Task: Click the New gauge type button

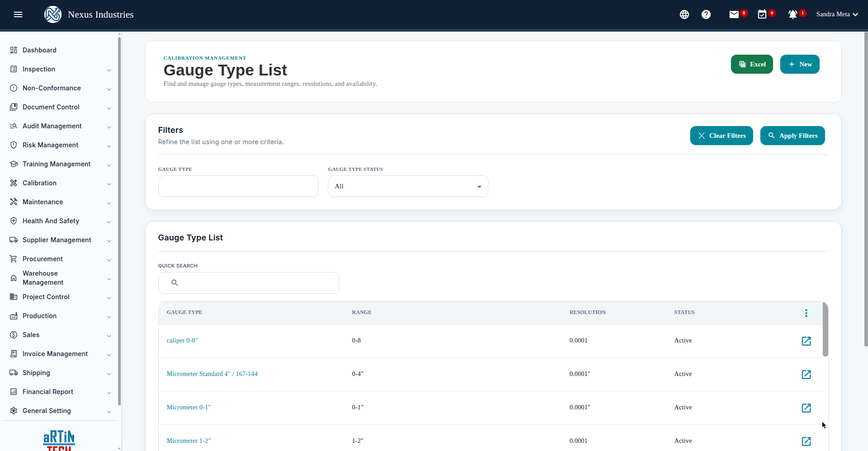Action: 800,64
